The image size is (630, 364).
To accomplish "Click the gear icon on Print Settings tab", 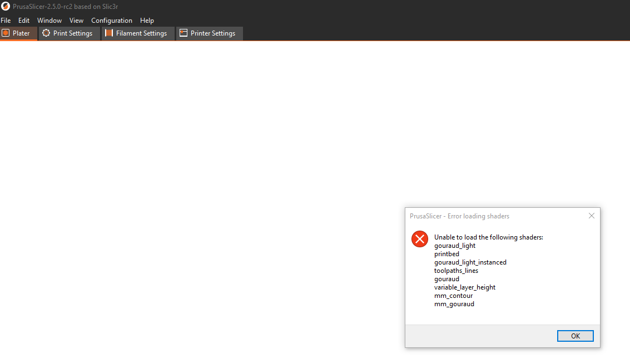I will [47, 33].
